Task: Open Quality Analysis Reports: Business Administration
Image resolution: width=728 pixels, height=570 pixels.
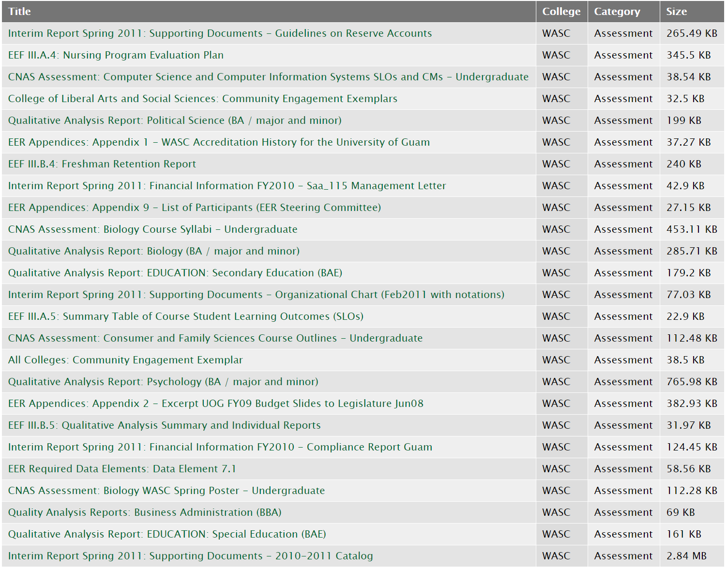Action: point(145,512)
